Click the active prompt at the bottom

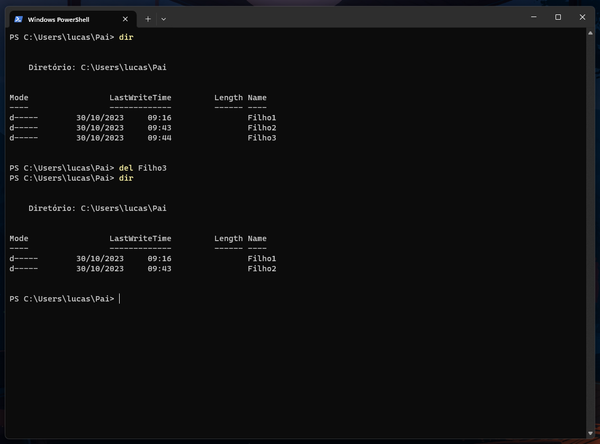pyautogui.click(x=62, y=299)
